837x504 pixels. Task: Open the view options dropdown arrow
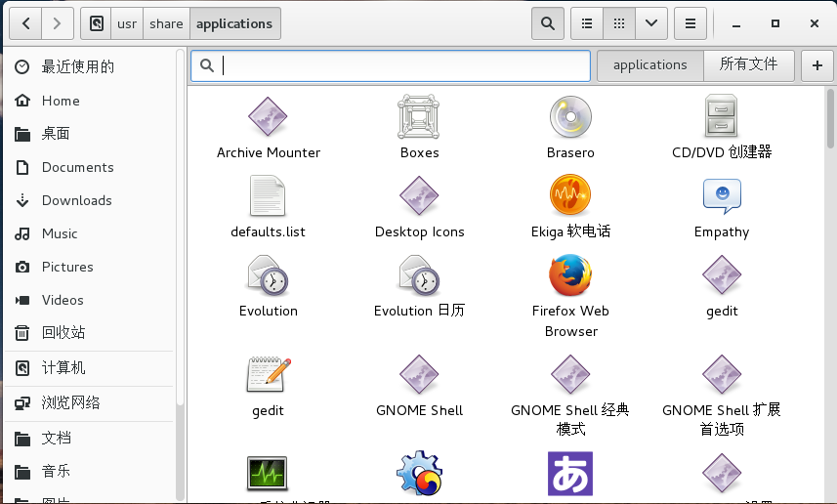651,23
